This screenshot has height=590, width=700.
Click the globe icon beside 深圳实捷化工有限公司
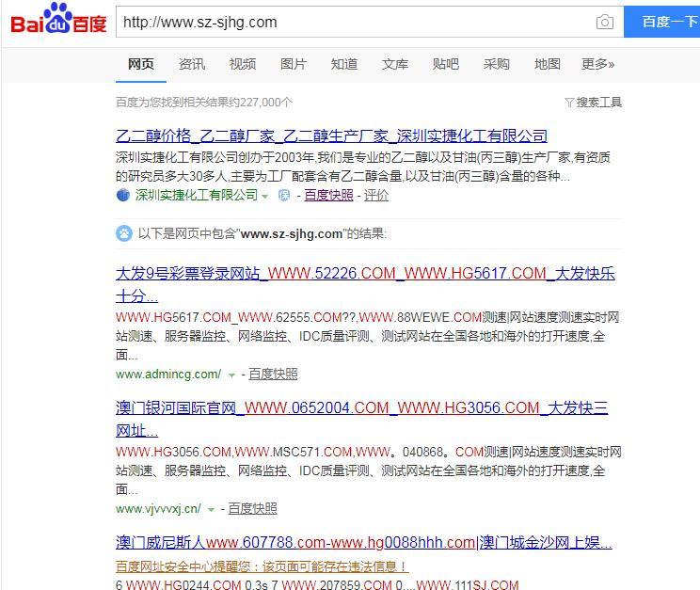[122, 195]
